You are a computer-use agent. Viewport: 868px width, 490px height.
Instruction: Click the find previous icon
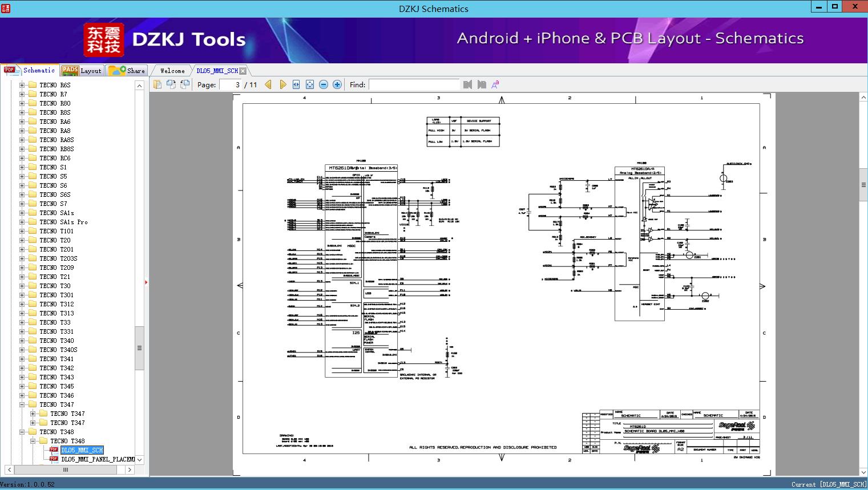[x=468, y=84]
